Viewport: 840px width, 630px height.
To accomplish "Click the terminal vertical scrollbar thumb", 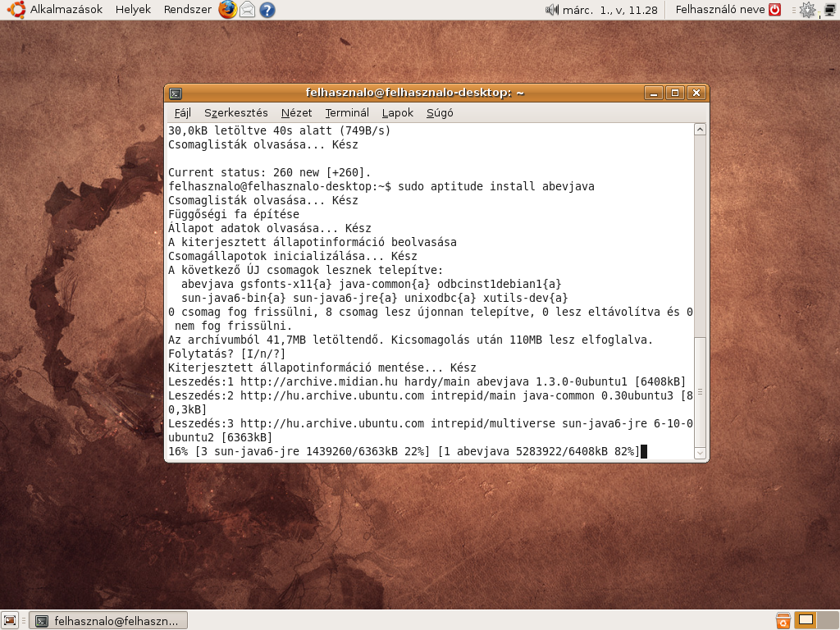I will point(700,392).
